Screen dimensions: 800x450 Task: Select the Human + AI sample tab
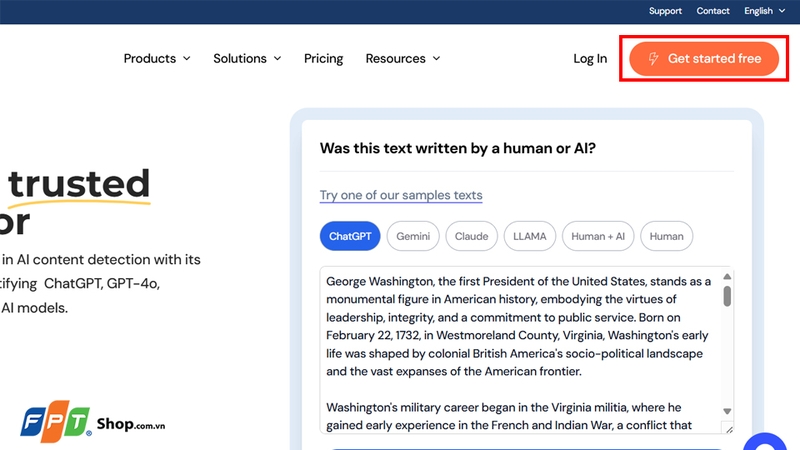pyautogui.click(x=598, y=236)
